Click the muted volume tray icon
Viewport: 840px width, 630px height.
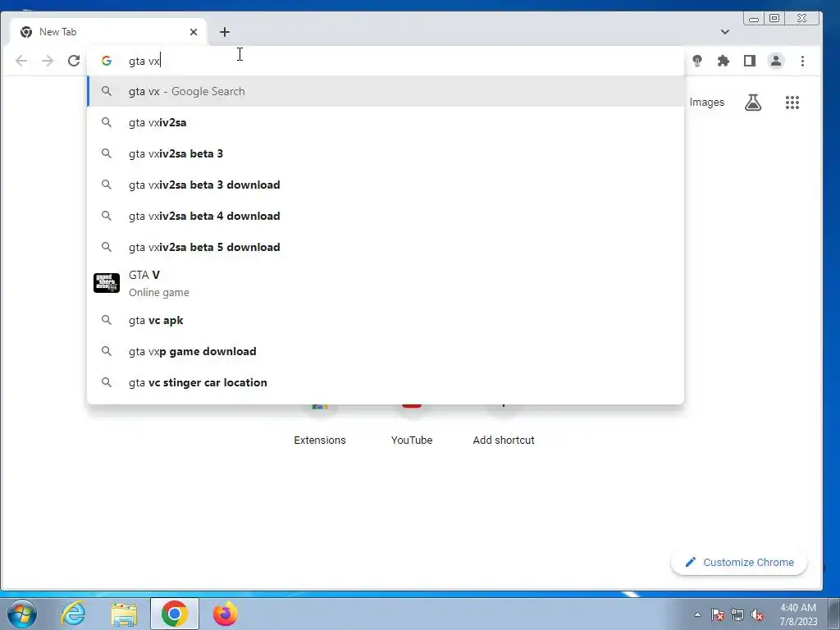(x=757, y=615)
